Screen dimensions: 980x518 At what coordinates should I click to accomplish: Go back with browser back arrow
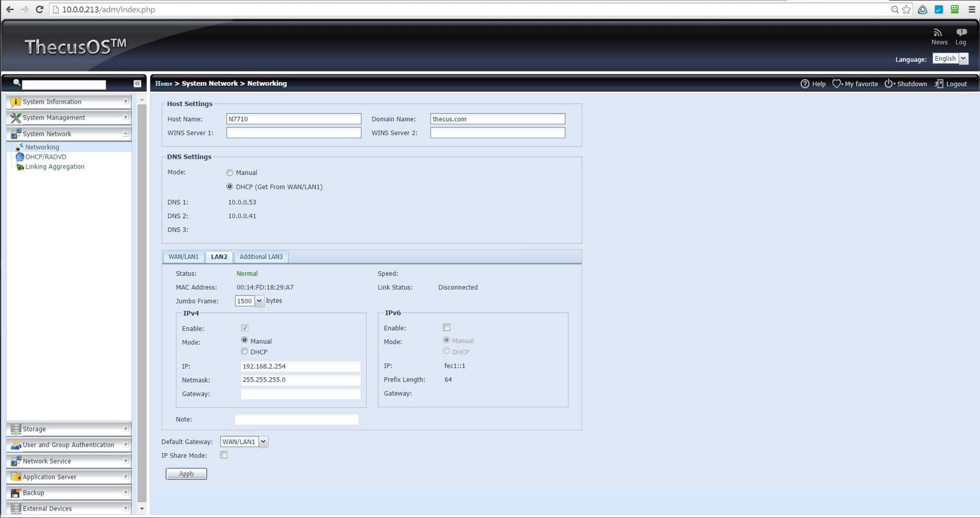10,9
